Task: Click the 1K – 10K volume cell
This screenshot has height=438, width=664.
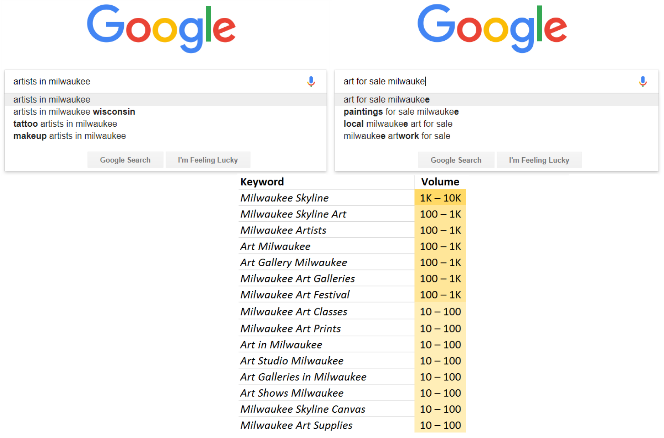Action: click(440, 198)
